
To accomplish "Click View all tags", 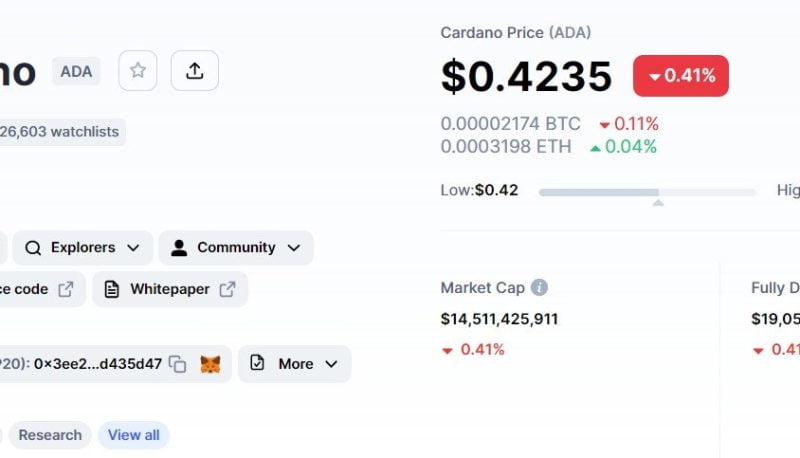I will click(x=134, y=435).
